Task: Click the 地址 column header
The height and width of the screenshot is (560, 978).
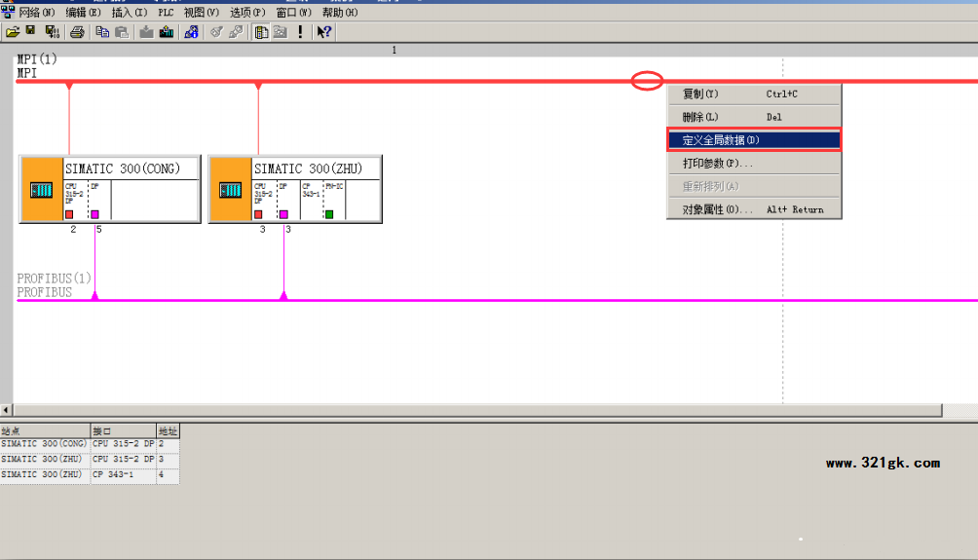Action: coord(168,430)
